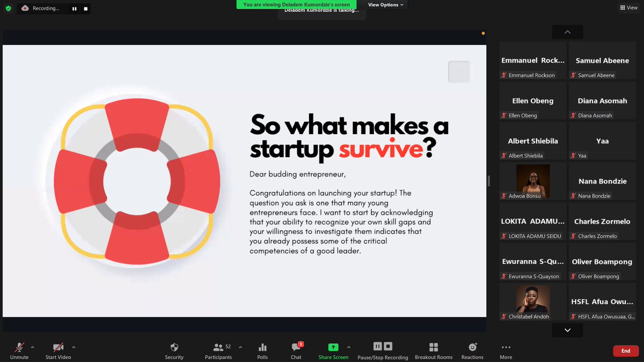Click the panel divider handle beside the slide

[x=488, y=181]
